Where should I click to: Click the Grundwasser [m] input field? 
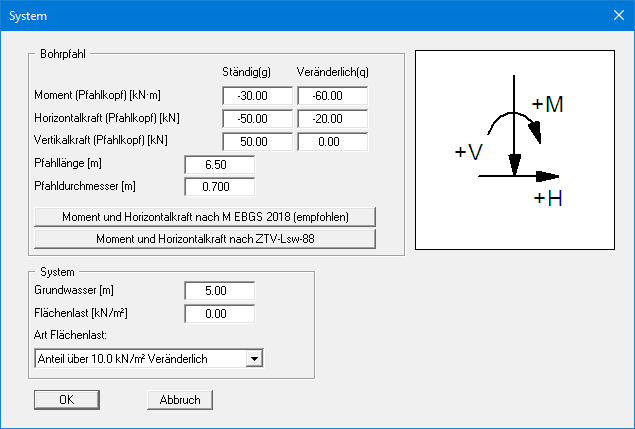tap(220, 291)
